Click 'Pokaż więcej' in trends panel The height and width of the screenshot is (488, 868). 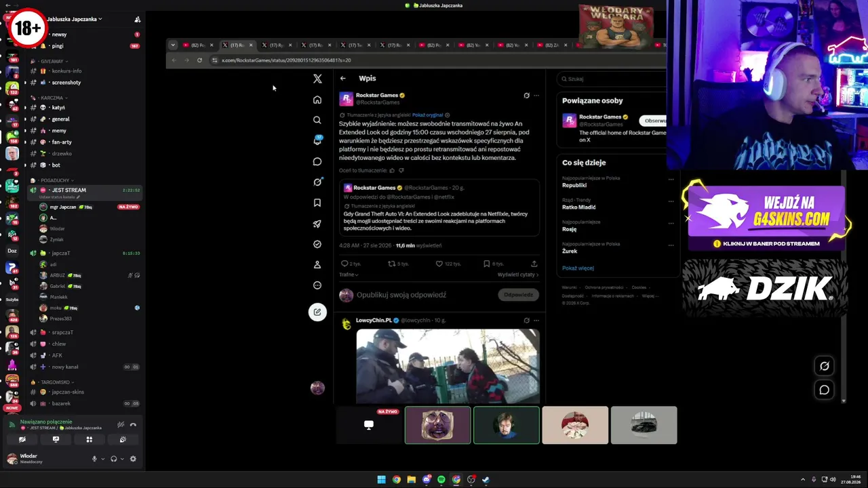point(578,268)
